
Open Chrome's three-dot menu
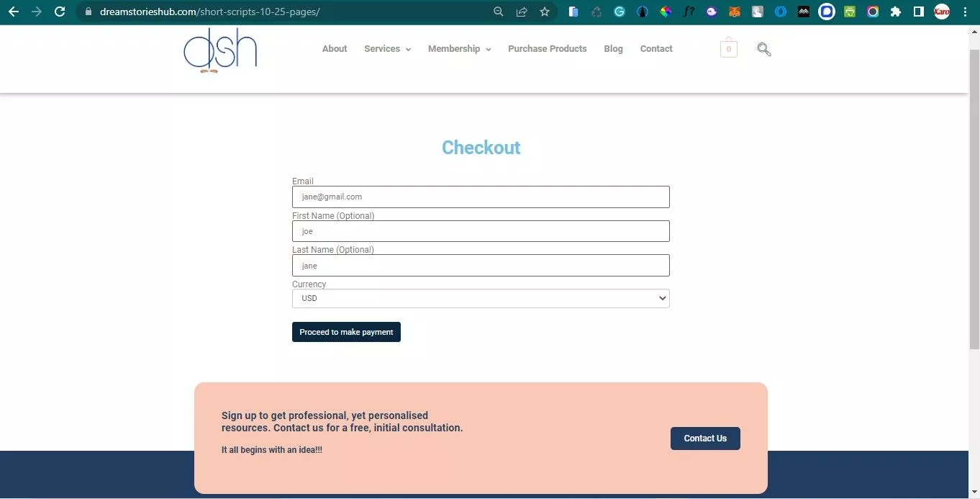pyautogui.click(x=965, y=12)
